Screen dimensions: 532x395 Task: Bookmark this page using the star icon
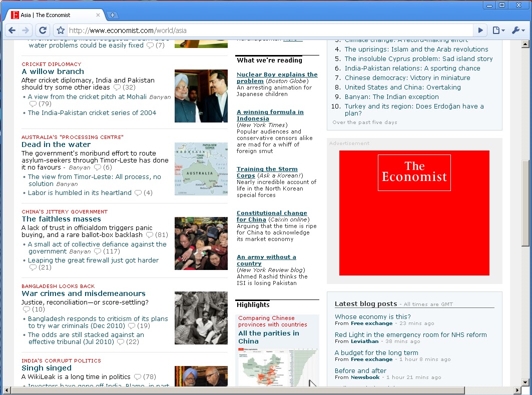pyautogui.click(x=61, y=30)
